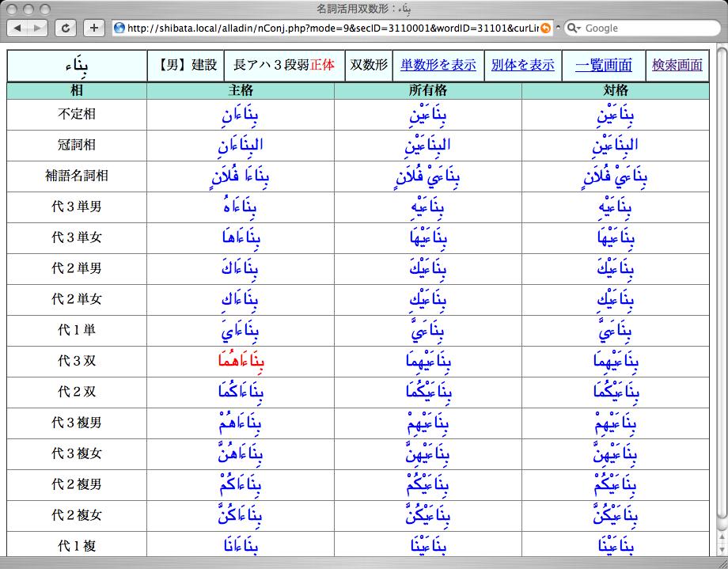
Task: Click the 対格 Arabic form in 冠詞相 row
Action: pyautogui.click(x=615, y=146)
